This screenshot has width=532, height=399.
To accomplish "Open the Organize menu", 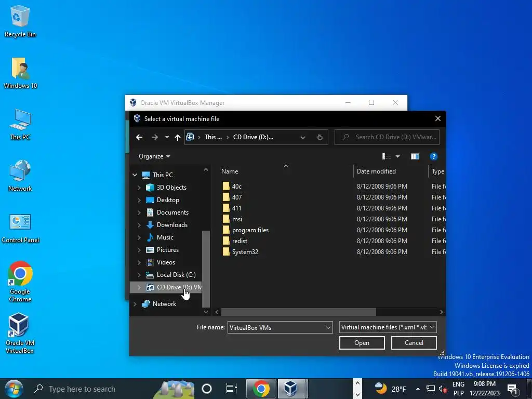I will [x=154, y=156].
